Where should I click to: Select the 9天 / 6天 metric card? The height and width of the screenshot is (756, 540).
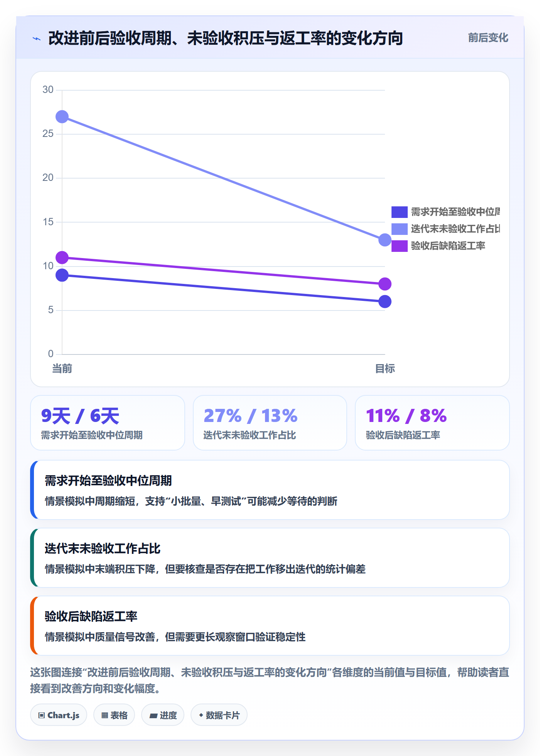(108, 423)
